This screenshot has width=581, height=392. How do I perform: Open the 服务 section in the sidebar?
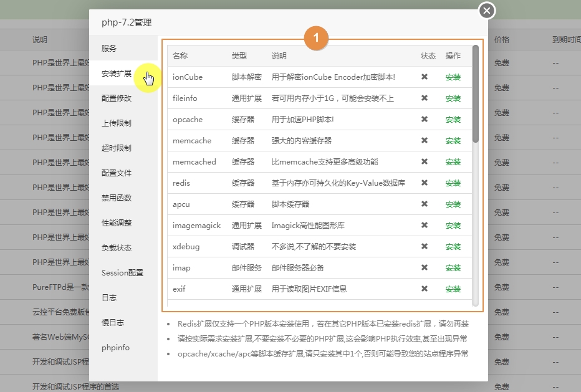tap(110, 49)
